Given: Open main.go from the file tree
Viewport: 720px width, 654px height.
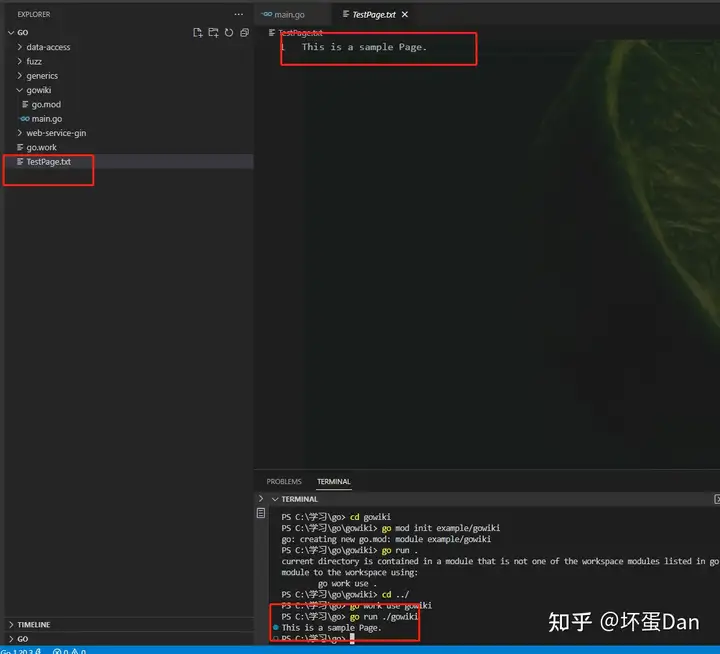Looking at the screenshot, I should tap(47, 118).
